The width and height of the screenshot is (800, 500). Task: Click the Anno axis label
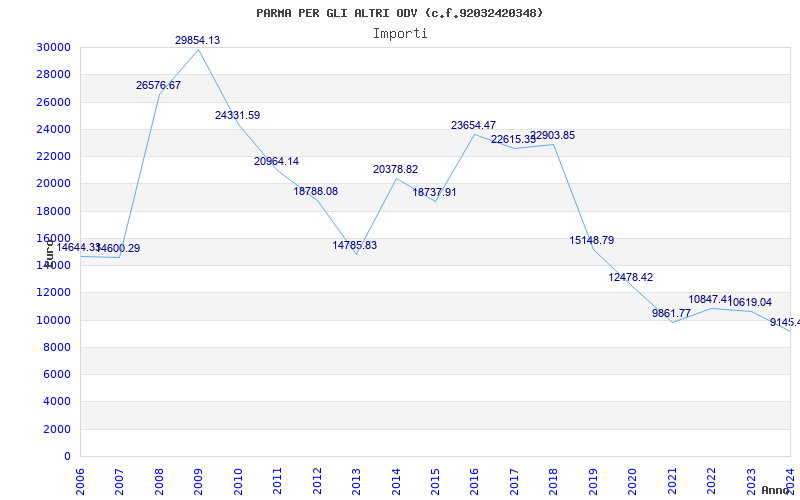coord(774,490)
